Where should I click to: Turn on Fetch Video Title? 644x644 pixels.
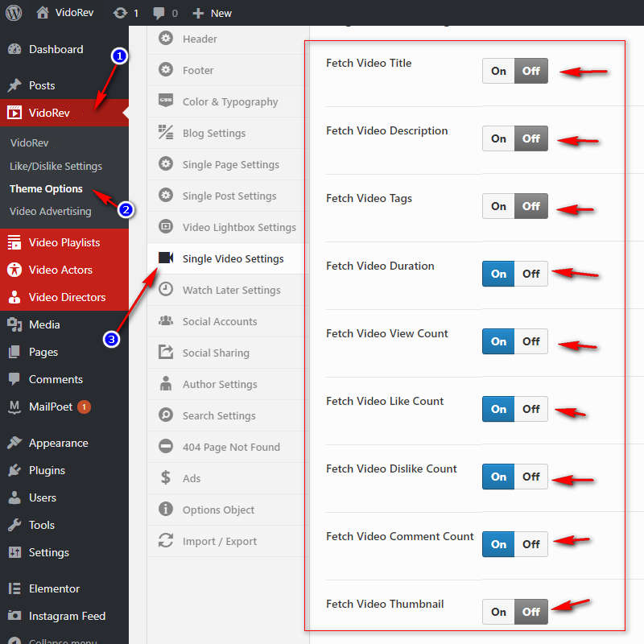click(498, 71)
